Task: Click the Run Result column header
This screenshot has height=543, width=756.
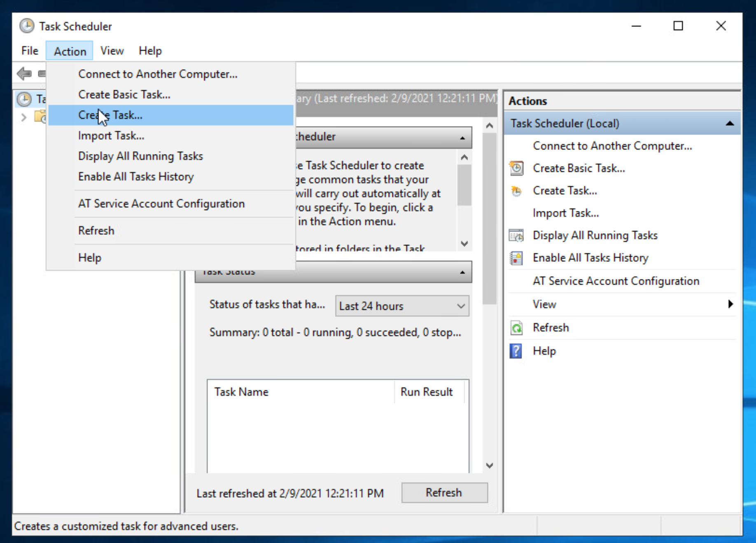Action: pos(429,392)
